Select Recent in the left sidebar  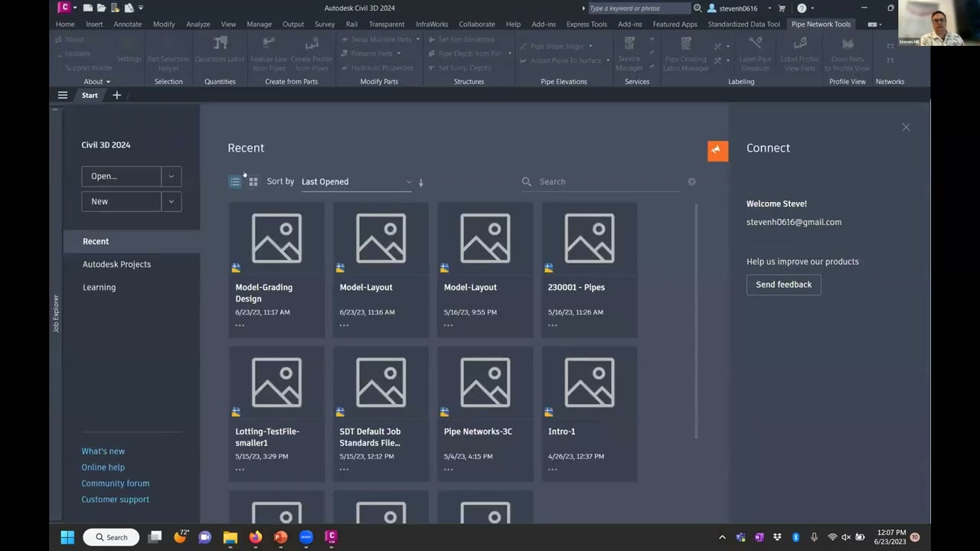[x=132, y=241]
